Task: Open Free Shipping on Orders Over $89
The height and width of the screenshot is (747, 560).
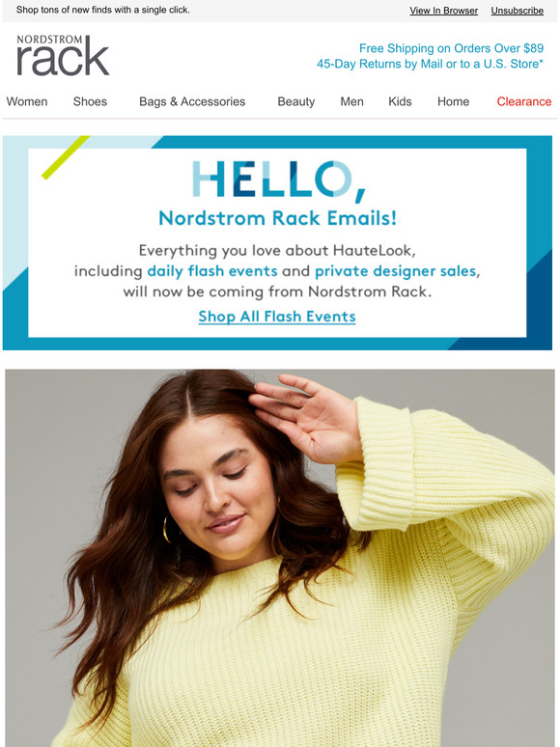Action: pyautogui.click(x=451, y=48)
